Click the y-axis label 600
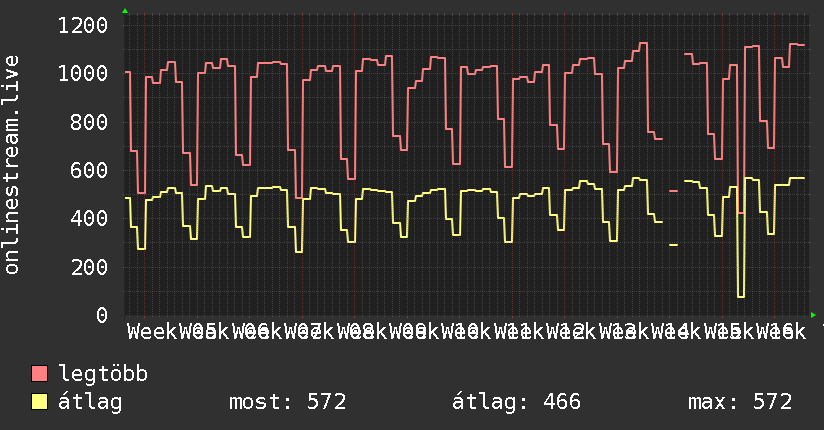This screenshot has width=824, height=430. click(89, 170)
